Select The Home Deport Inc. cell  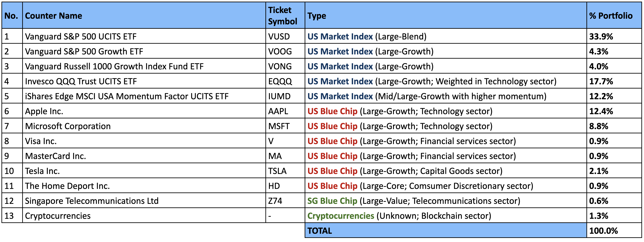tap(67, 186)
